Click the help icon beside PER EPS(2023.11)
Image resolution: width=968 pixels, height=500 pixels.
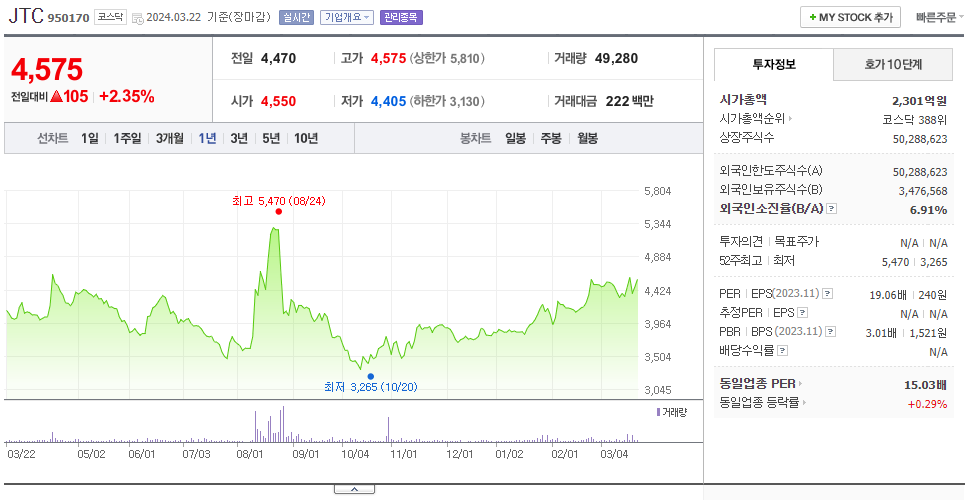click(x=828, y=294)
